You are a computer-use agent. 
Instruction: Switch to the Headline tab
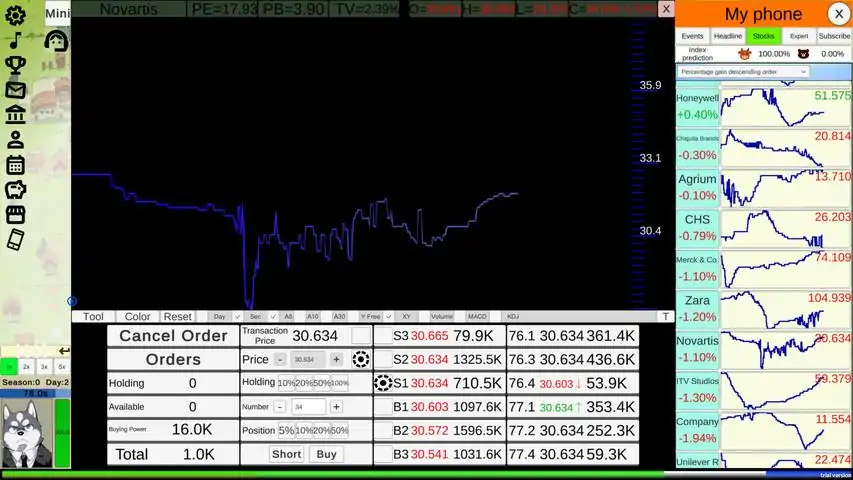728,36
